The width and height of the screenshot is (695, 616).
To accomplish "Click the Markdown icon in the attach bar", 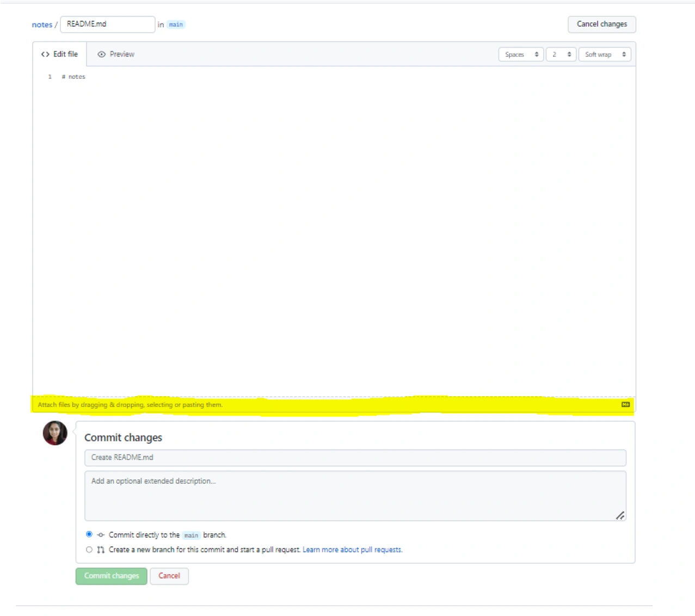I will coord(625,404).
